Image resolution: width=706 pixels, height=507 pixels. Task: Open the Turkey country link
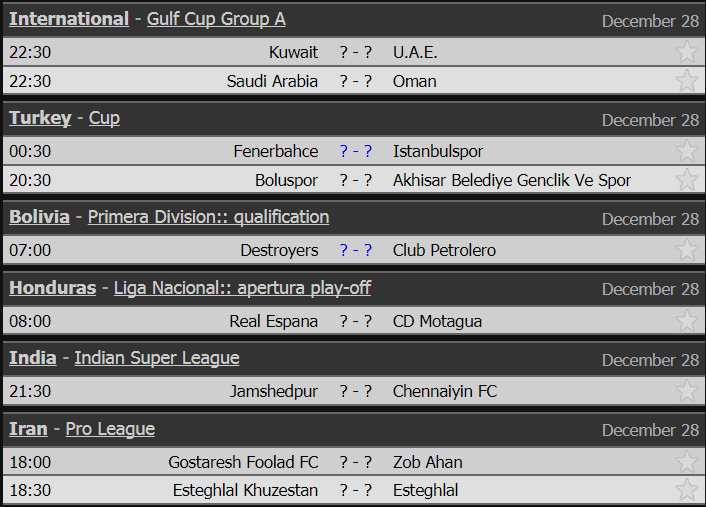[x=40, y=118]
